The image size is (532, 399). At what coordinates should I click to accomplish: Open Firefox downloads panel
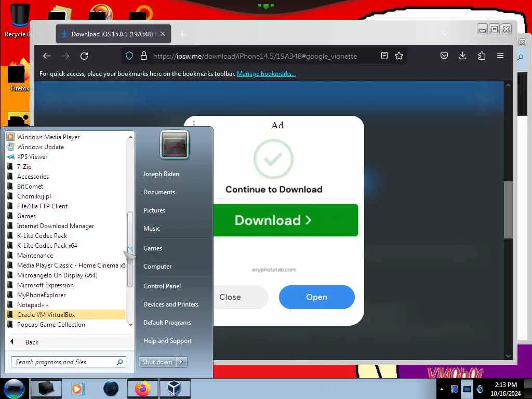(463, 56)
